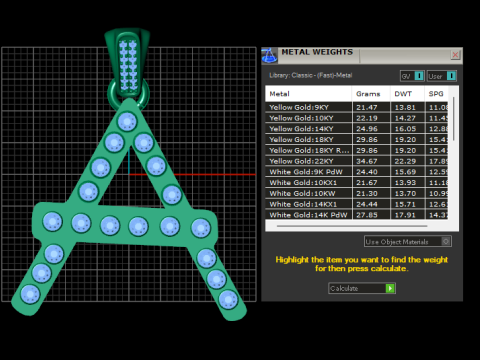480x360 pixels.
Task: Click the 16.05 DWT value
Action: click(x=405, y=129)
